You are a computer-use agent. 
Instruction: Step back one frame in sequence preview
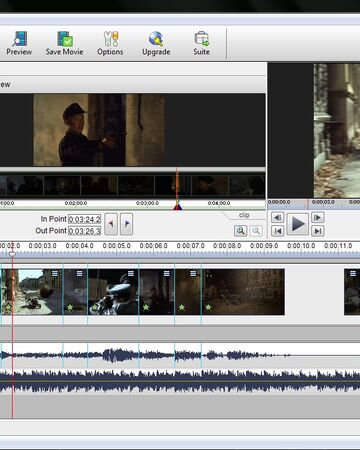pyautogui.click(x=277, y=218)
